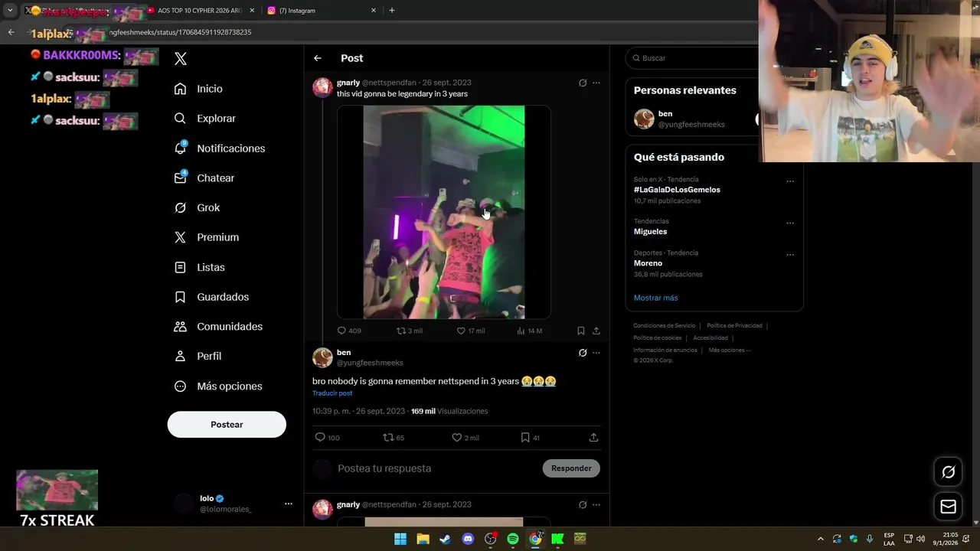Click the Postear button
The image size is (980, 551).
coord(227,425)
